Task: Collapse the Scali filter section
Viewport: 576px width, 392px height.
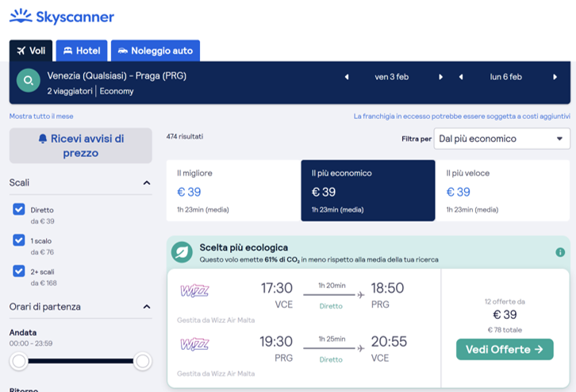Action: click(x=147, y=183)
